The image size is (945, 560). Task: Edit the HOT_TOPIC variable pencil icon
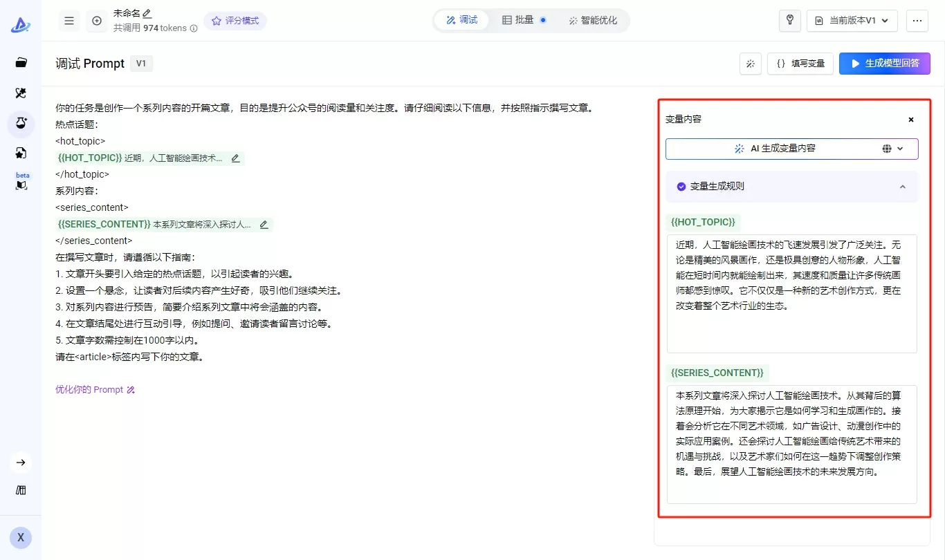[235, 158]
